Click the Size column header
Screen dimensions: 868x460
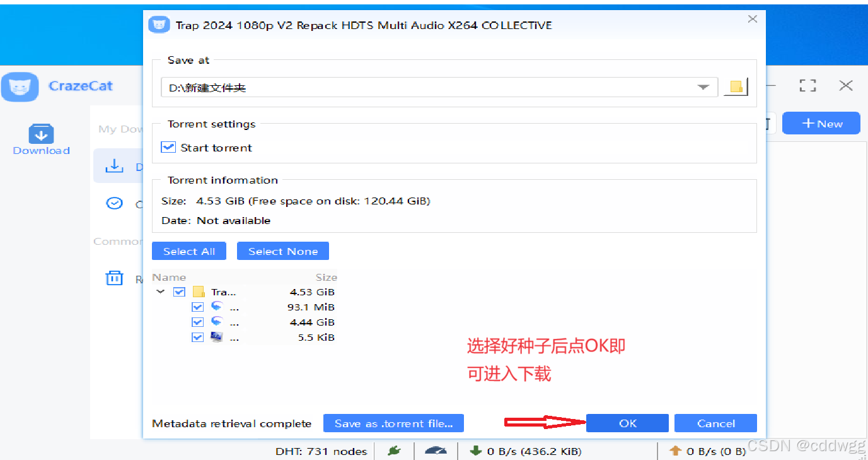pos(326,277)
